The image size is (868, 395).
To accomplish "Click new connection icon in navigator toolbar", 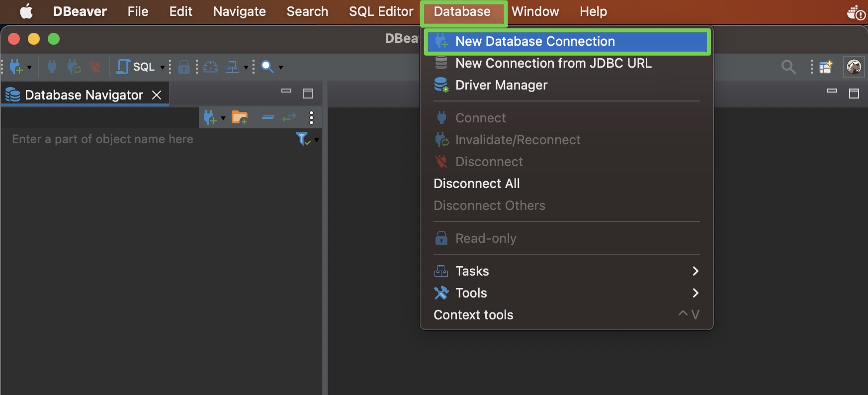I will click(x=210, y=118).
